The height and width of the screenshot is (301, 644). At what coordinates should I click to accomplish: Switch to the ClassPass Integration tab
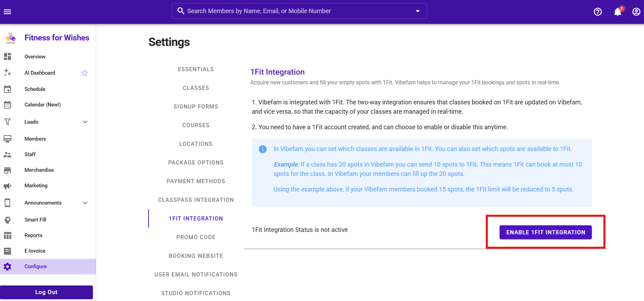(196, 200)
